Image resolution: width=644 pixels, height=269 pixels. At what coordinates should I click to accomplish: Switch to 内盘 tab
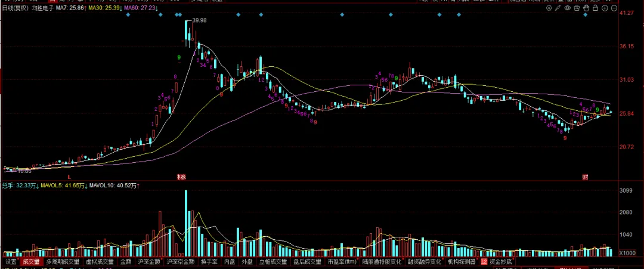230,261
